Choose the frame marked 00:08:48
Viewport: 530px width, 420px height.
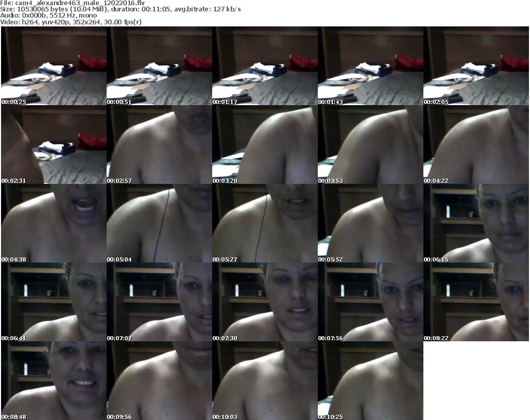coord(54,381)
